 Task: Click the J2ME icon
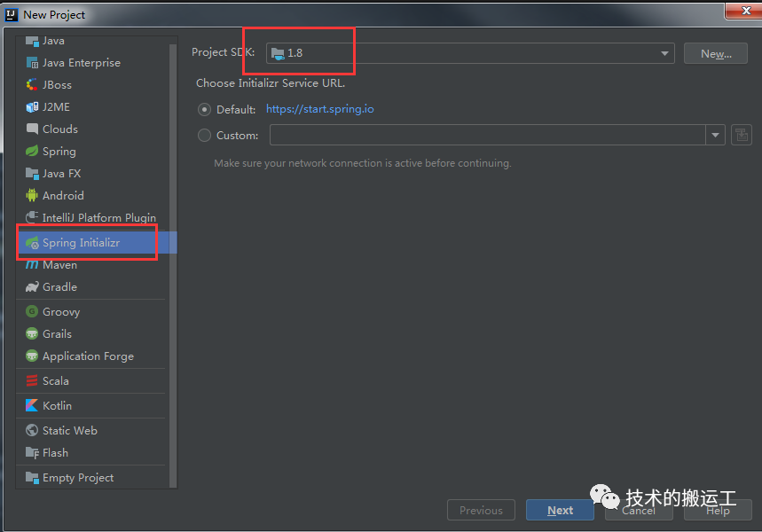click(32, 107)
